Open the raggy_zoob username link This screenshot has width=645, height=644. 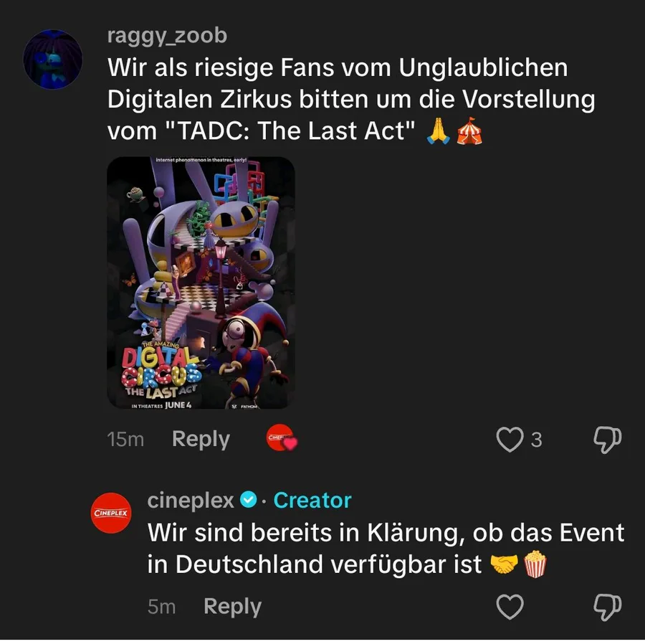167,35
